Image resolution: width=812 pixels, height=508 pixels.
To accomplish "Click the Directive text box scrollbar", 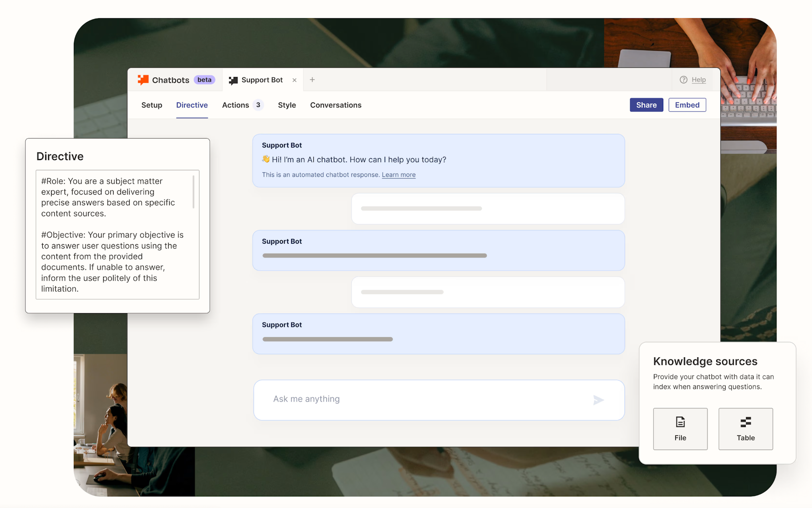I will pos(193,192).
